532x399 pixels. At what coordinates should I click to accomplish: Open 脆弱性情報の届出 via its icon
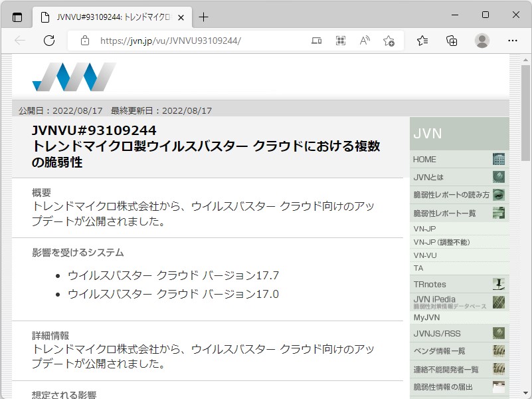point(498,386)
